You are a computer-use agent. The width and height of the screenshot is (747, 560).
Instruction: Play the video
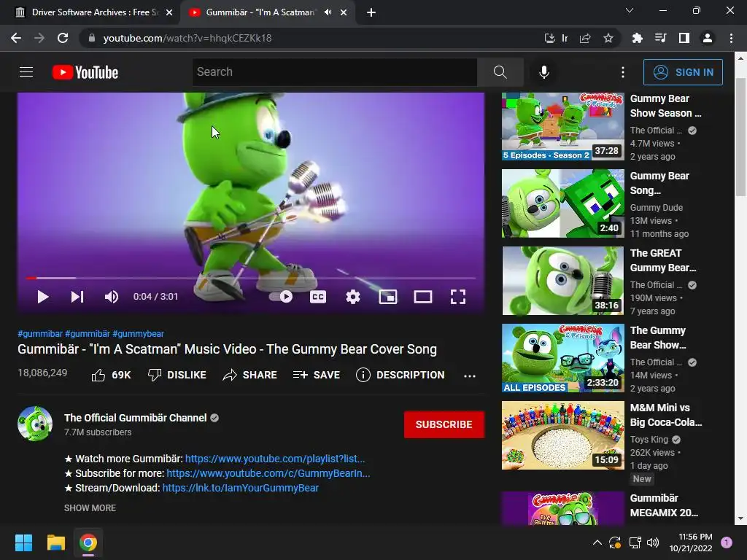tap(43, 297)
